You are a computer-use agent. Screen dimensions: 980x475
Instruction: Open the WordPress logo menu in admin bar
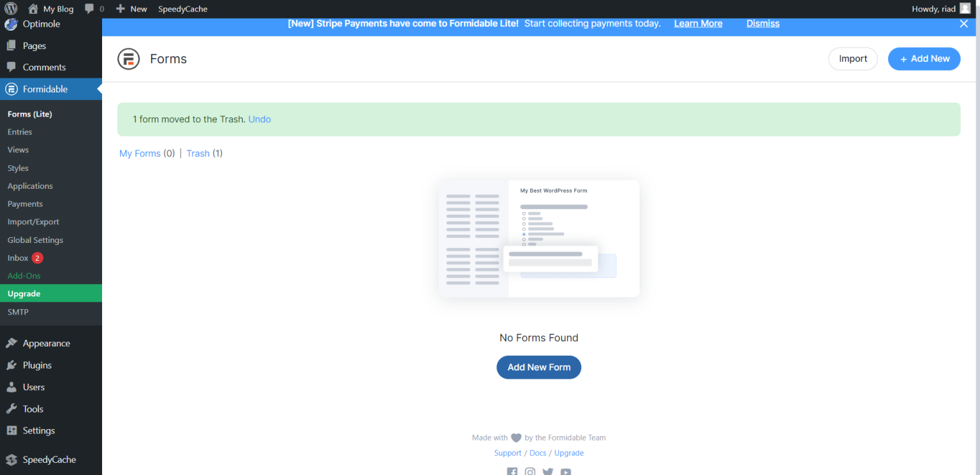click(x=10, y=9)
